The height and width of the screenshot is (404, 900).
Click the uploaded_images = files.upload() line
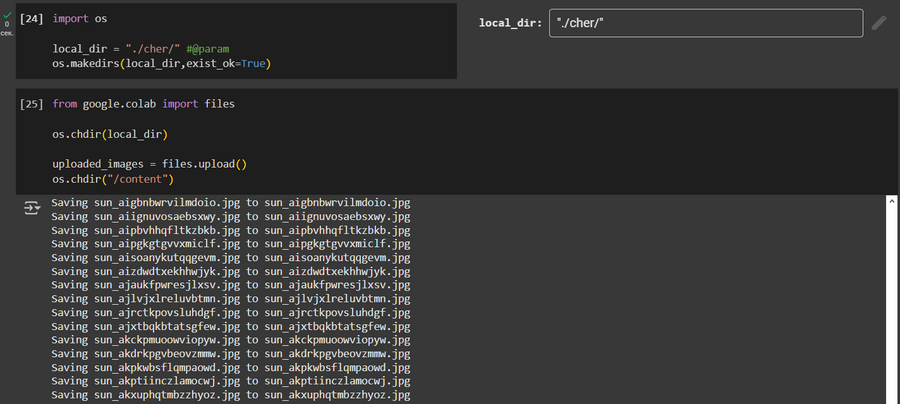149,165
